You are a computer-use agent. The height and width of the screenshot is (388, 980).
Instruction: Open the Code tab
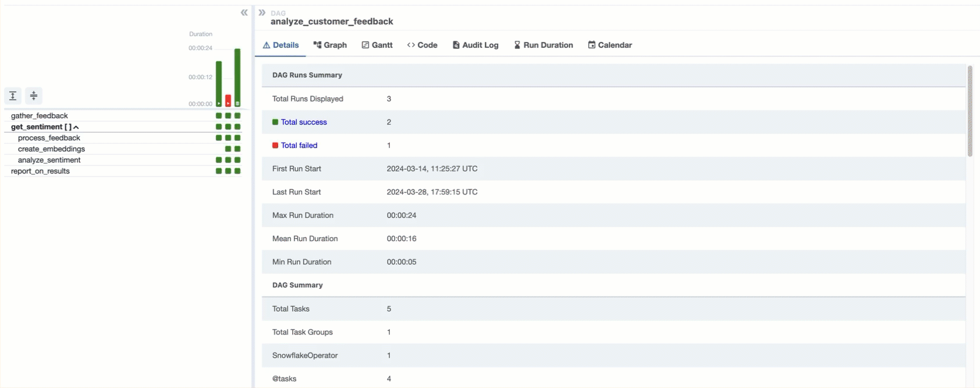pos(422,45)
